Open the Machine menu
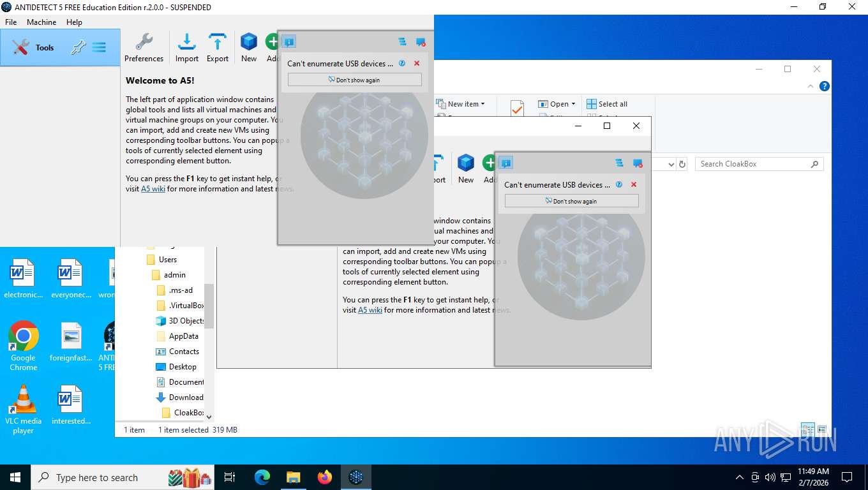868x490 pixels. tap(41, 22)
